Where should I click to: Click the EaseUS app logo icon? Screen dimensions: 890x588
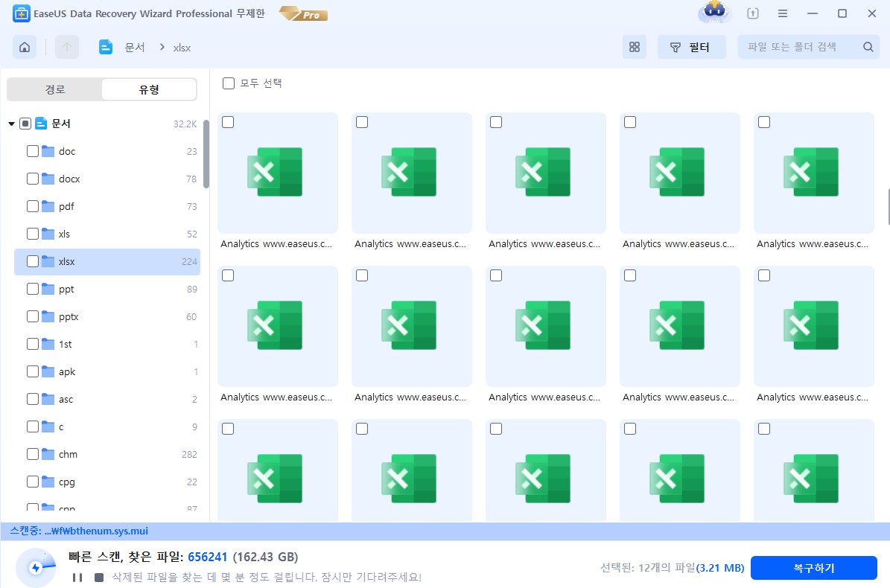coord(21,13)
